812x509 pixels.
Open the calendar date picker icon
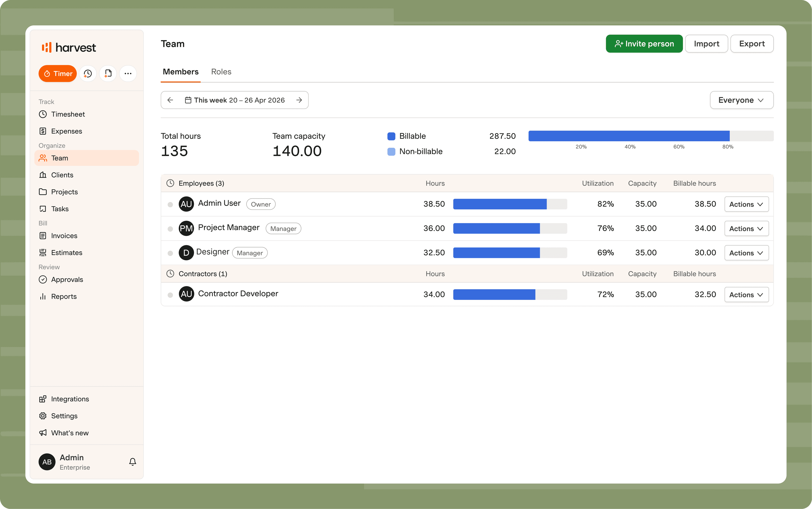(188, 100)
